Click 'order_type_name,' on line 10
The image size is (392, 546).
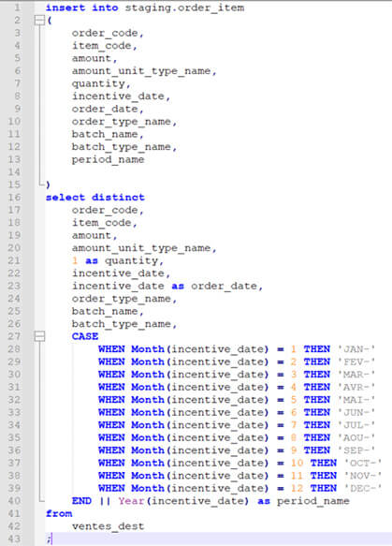[124, 122]
